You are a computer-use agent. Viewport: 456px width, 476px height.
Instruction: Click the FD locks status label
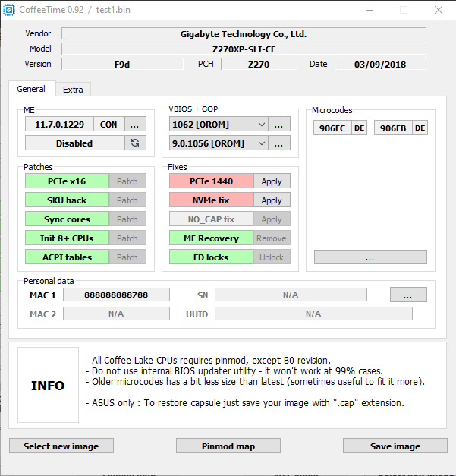[211, 257]
